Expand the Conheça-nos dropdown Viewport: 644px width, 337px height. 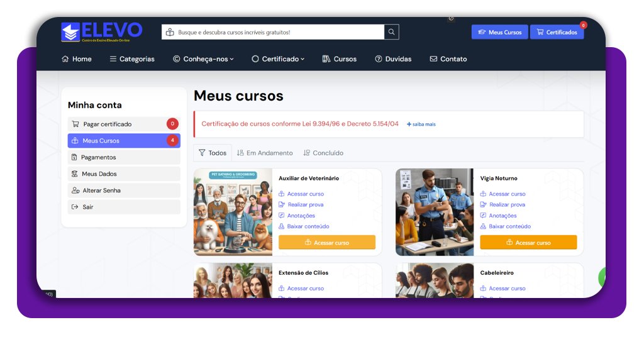tap(203, 59)
